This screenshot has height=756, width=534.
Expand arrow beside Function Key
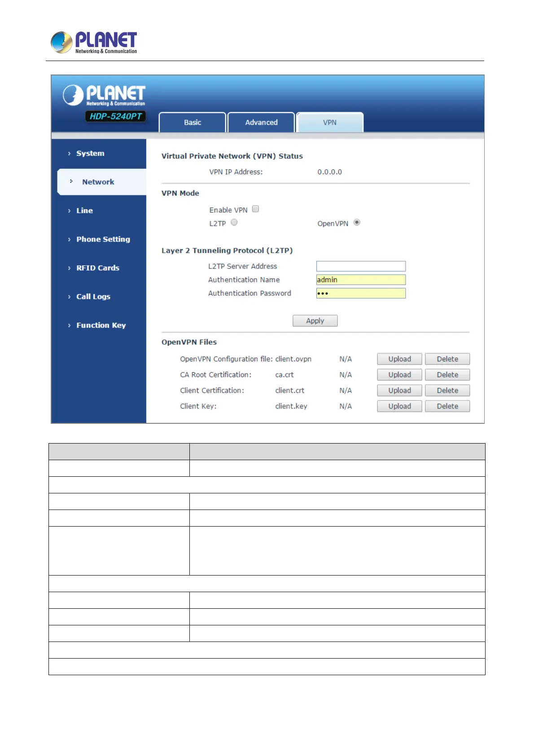(69, 325)
